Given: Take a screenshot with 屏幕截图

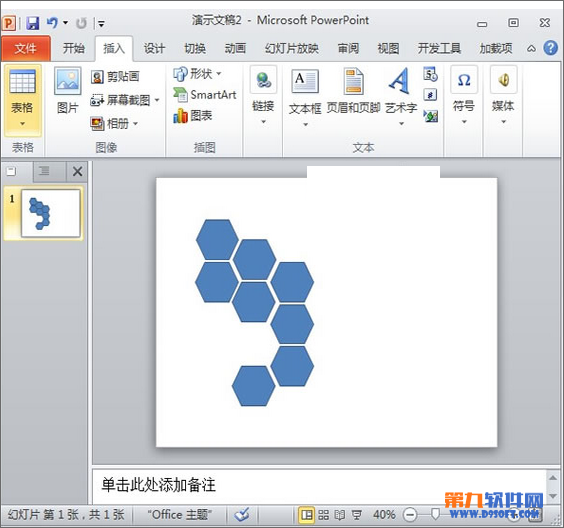Looking at the screenshot, I should (x=121, y=100).
